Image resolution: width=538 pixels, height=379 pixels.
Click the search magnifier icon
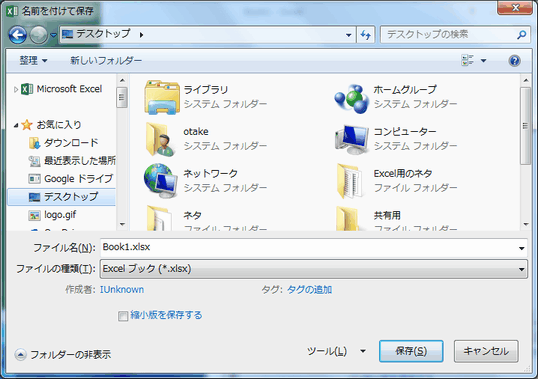(521, 35)
